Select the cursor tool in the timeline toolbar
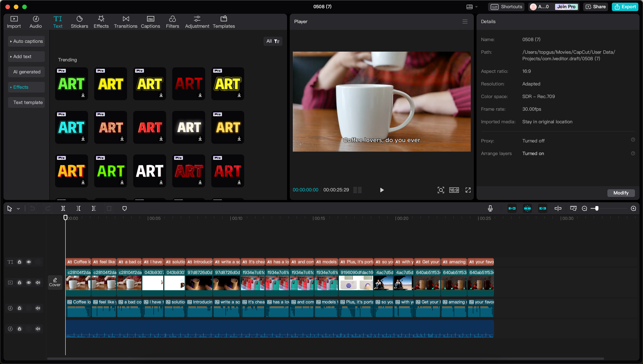Screen dimensions: 643x364 pyautogui.click(x=10, y=208)
